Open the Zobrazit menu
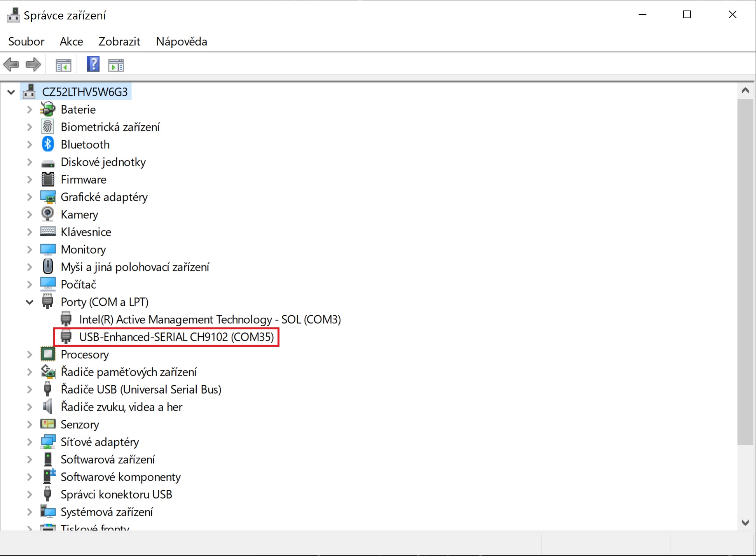 tap(119, 42)
